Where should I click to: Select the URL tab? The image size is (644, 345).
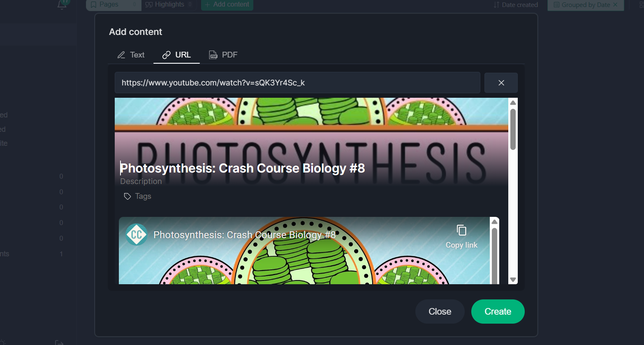pyautogui.click(x=176, y=55)
